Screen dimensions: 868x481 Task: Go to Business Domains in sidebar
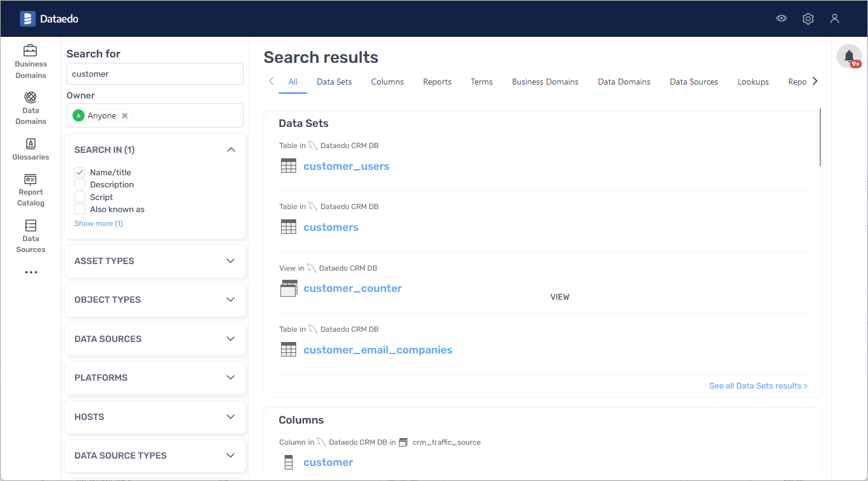point(31,62)
